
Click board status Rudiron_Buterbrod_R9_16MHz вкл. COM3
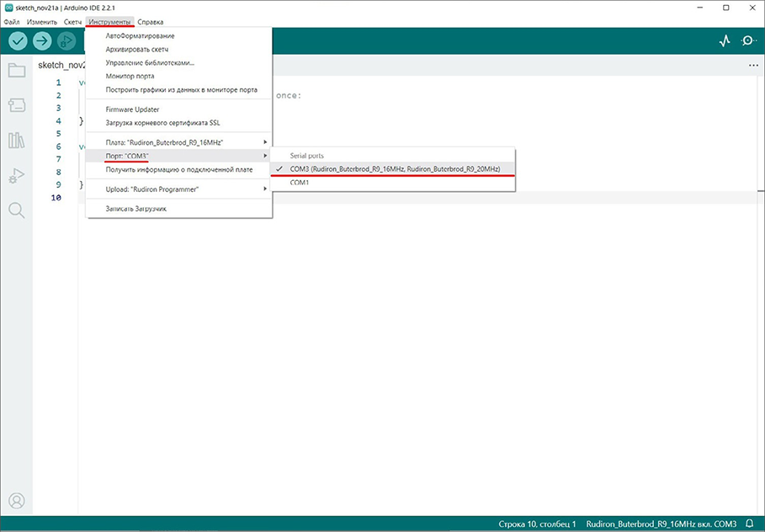(661, 524)
